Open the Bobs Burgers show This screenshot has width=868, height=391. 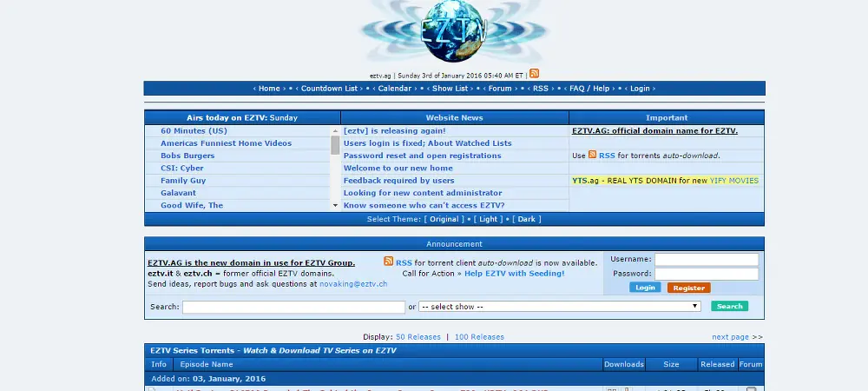coord(187,156)
